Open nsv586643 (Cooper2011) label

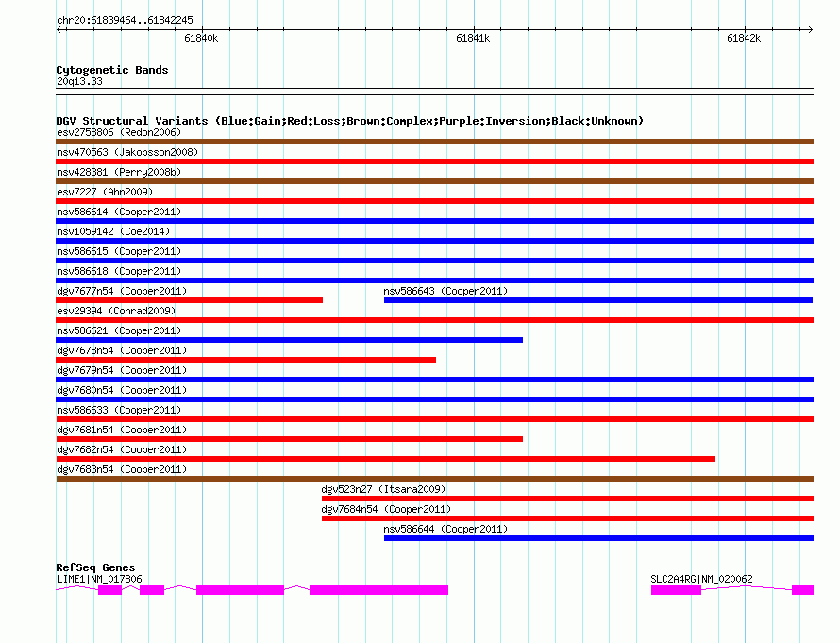(445, 291)
